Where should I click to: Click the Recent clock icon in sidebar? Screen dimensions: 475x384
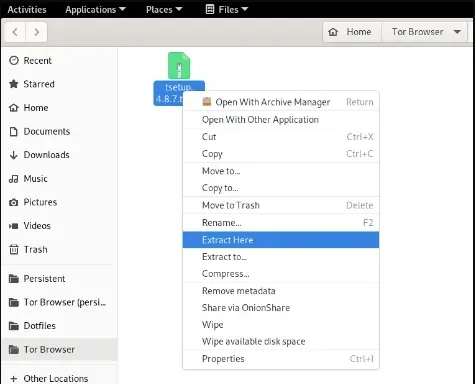coord(14,61)
